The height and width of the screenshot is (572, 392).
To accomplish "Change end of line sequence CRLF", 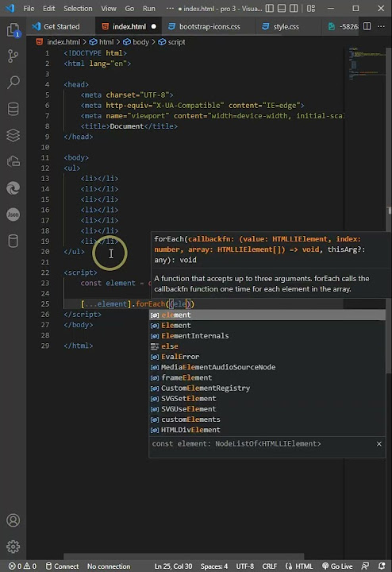I will 270,566.
